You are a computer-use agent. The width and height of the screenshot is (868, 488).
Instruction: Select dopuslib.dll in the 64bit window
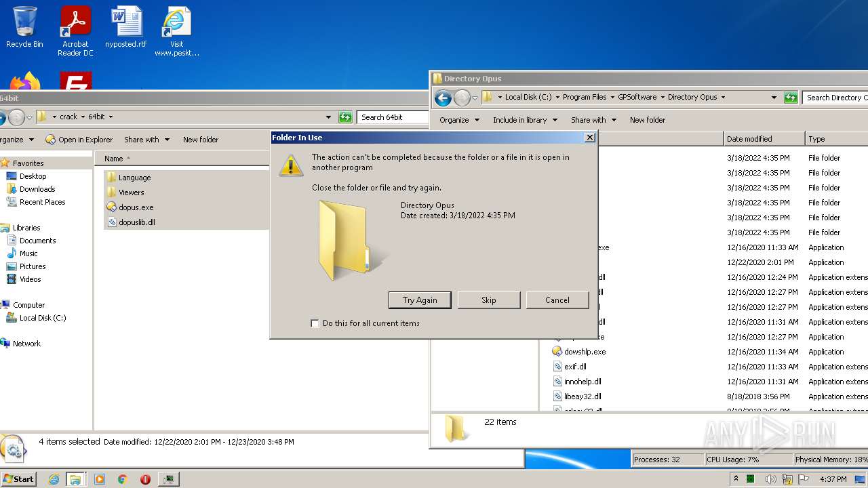[x=132, y=222]
